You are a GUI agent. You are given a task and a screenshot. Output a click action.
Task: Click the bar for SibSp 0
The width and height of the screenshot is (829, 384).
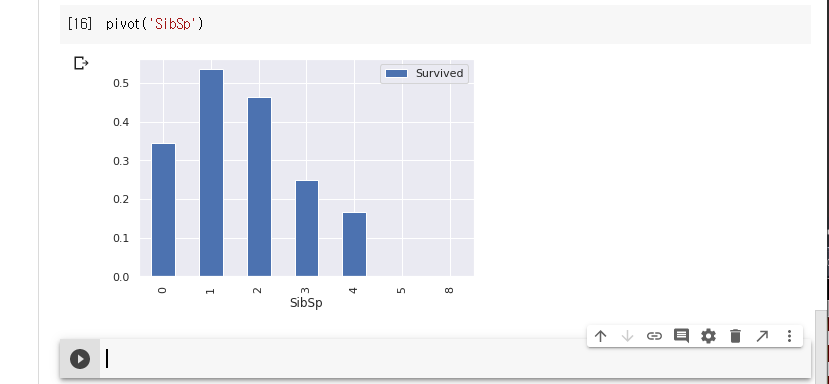163,210
